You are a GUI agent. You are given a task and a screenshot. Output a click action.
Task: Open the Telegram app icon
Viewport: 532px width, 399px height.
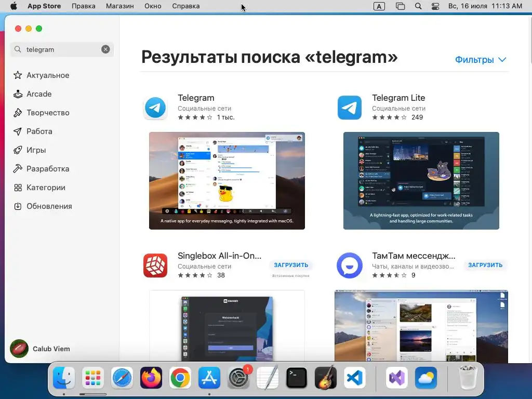[155, 108]
